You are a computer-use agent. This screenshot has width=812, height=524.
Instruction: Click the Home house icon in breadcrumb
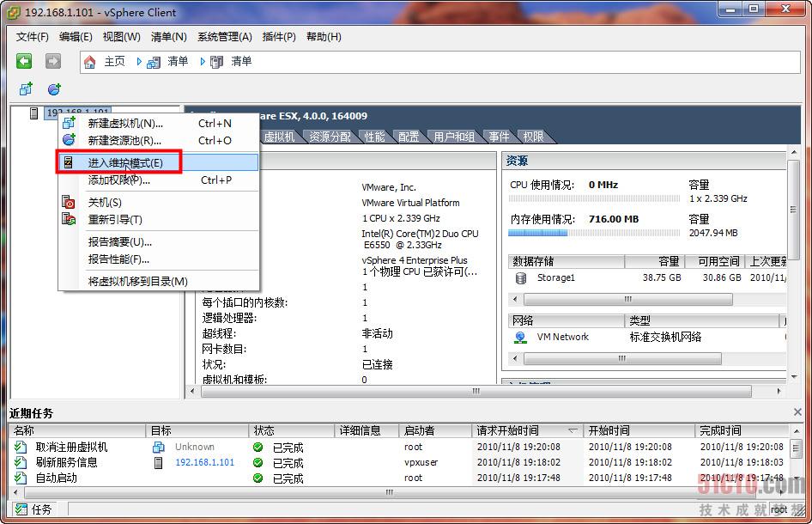(89, 62)
